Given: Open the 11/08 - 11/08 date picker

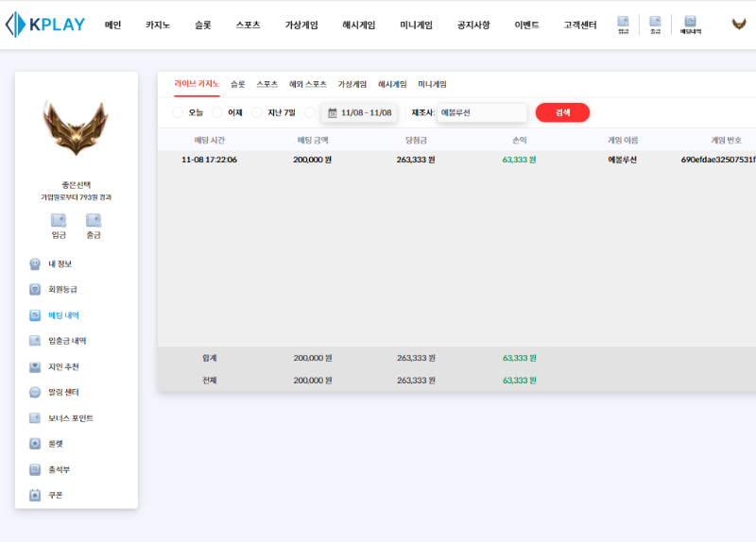Looking at the screenshot, I should (359, 112).
